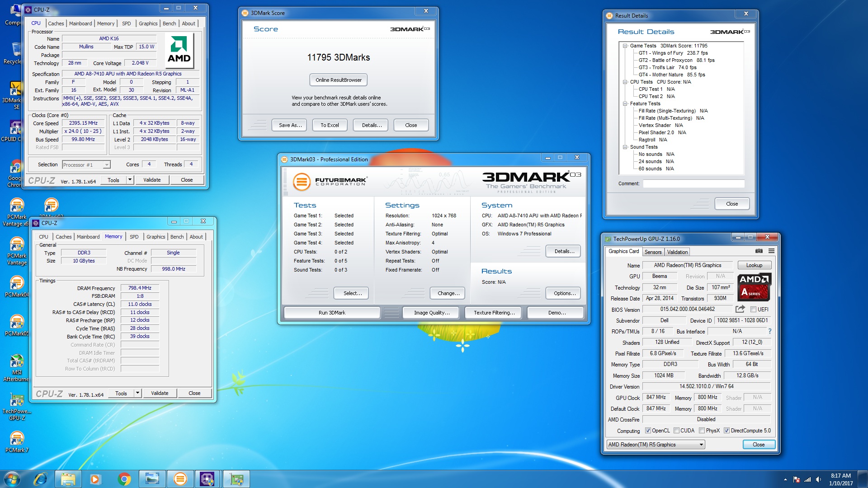The image size is (868, 488).
Task: Click the GPU-Z screenshot camera icon
Action: pos(759,251)
